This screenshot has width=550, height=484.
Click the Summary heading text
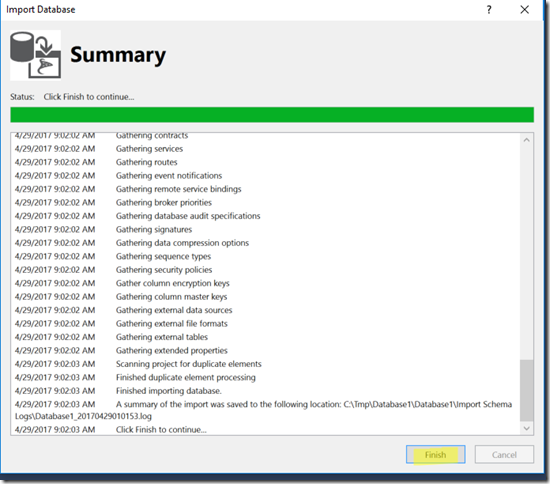pos(118,55)
